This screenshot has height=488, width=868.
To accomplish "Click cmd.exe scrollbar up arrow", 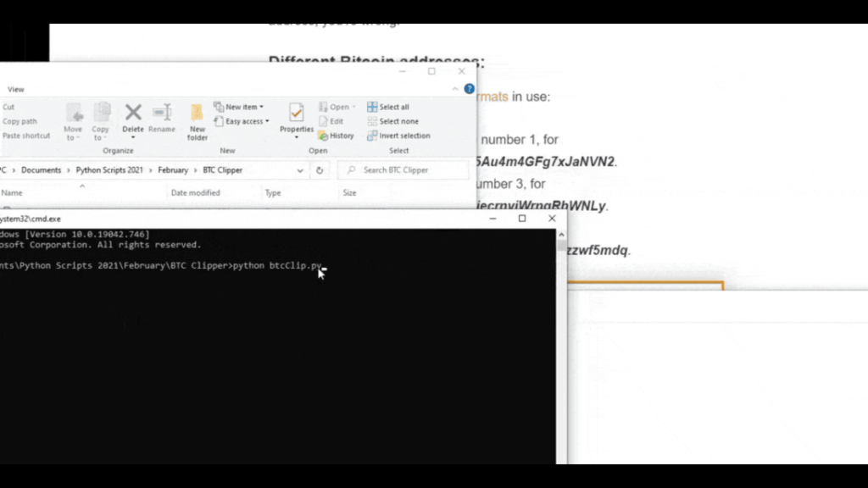I will [561, 235].
